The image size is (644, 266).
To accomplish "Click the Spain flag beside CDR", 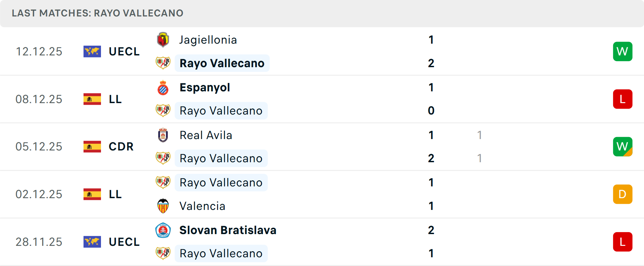I will tap(92, 146).
